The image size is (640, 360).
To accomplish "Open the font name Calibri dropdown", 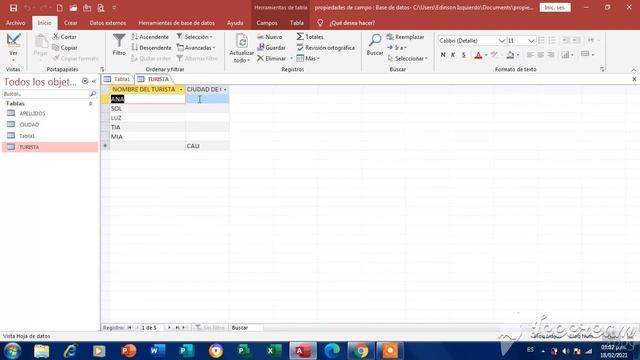I will point(502,41).
